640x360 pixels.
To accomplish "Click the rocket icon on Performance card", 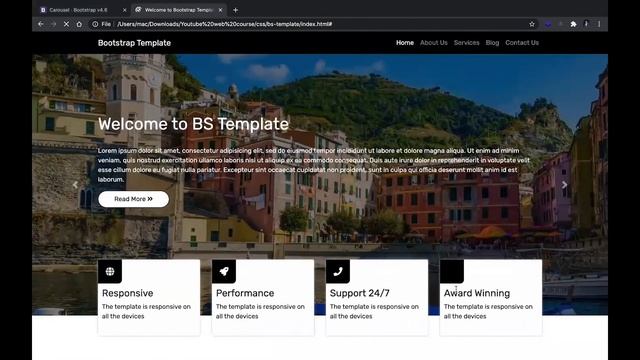I will 224,271.
